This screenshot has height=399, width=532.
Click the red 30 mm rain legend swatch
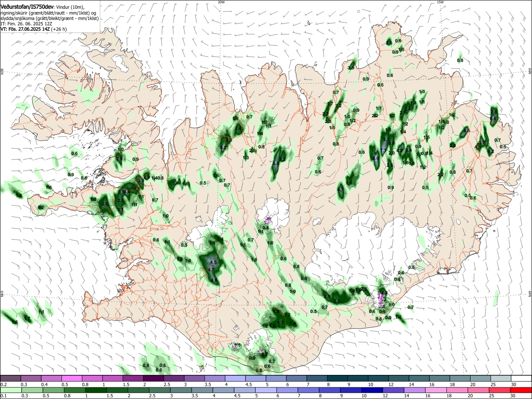pyautogui.click(x=521, y=390)
